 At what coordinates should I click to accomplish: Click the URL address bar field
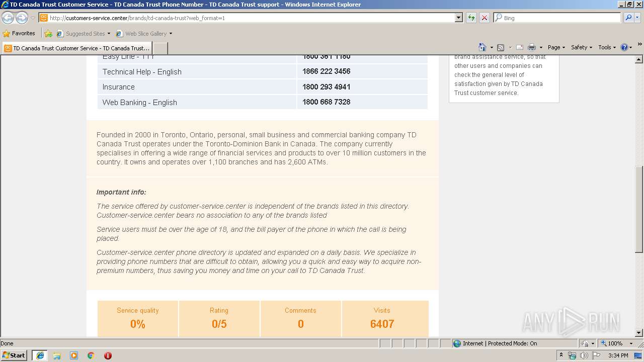252,18
